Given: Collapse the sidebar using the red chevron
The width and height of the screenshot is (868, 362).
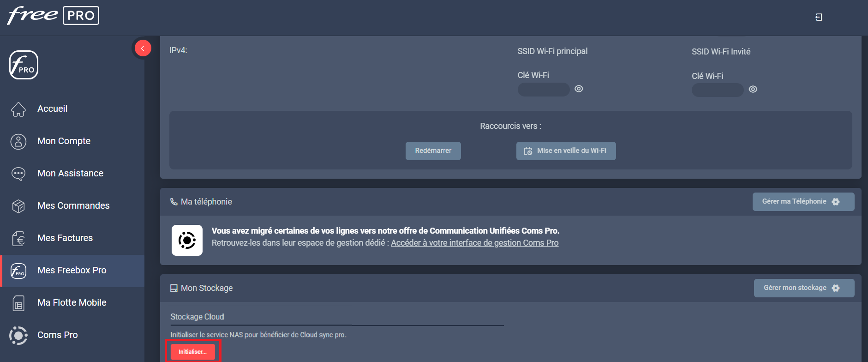Looking at the screenshot, I should [143, 48].
